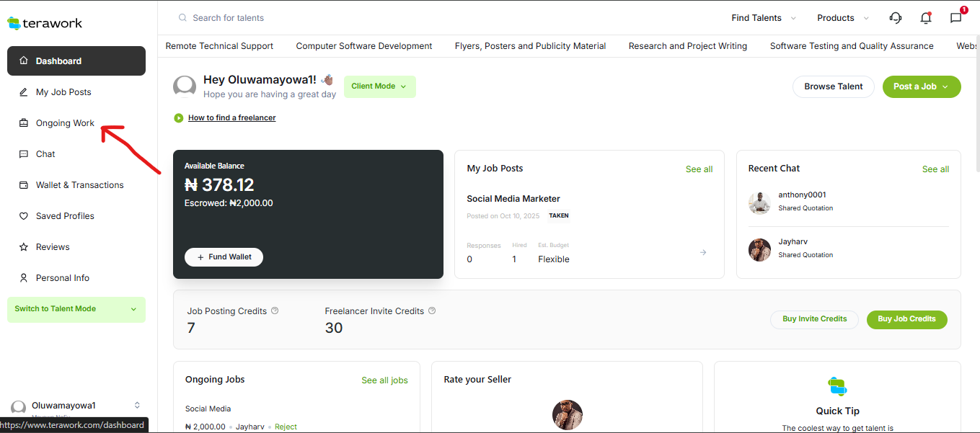Viewport: 980px width, 433px height.
Task: Select the Computer Software Development category
Action: 363,46
